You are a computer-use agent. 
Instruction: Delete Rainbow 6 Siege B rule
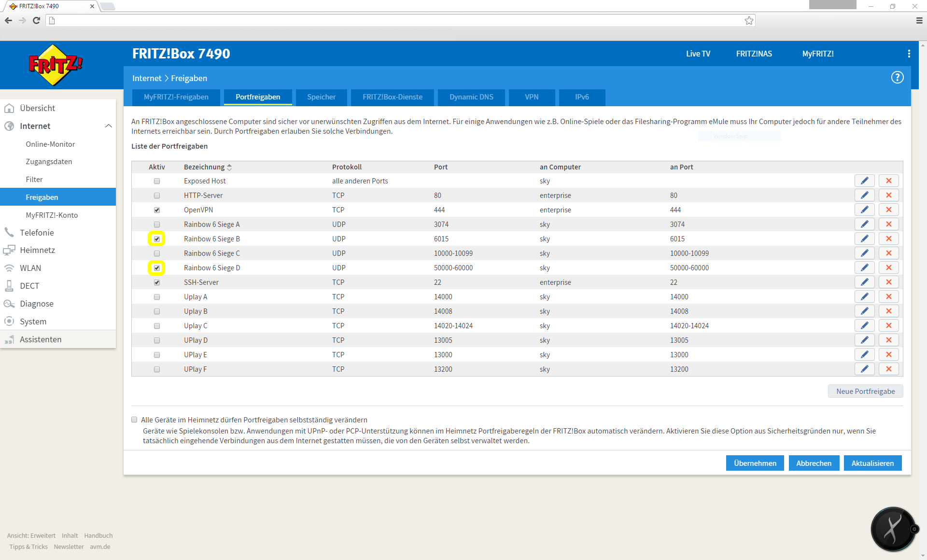(x=888, y=238)
